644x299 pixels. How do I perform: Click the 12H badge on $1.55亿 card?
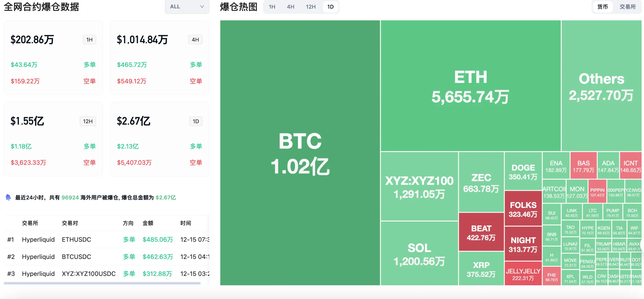click(x=88, y=121)
